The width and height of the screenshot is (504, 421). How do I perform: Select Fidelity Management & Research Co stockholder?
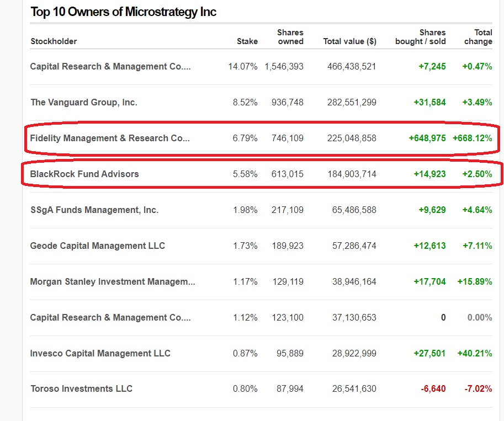[110, 138]
